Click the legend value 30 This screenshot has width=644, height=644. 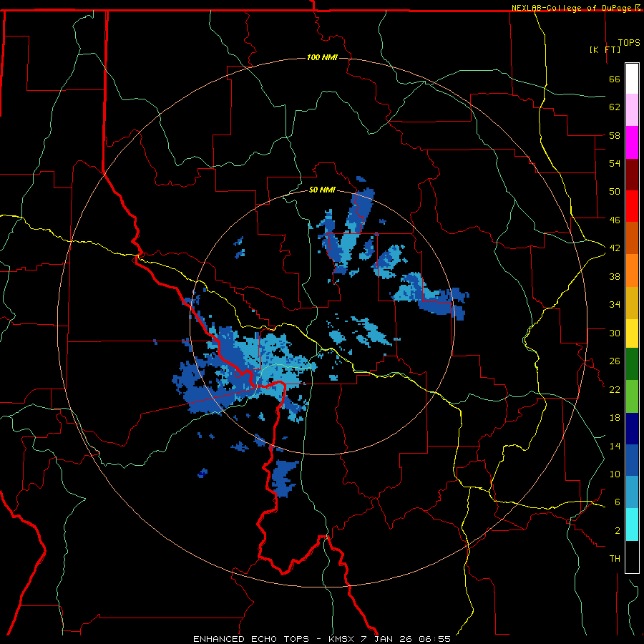615,333
